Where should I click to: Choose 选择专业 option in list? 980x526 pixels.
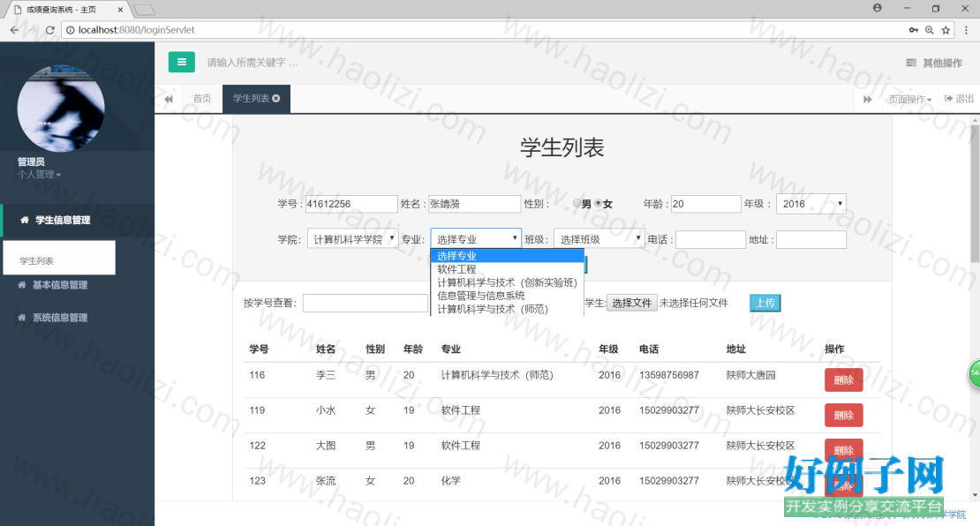tap(507, 256)
